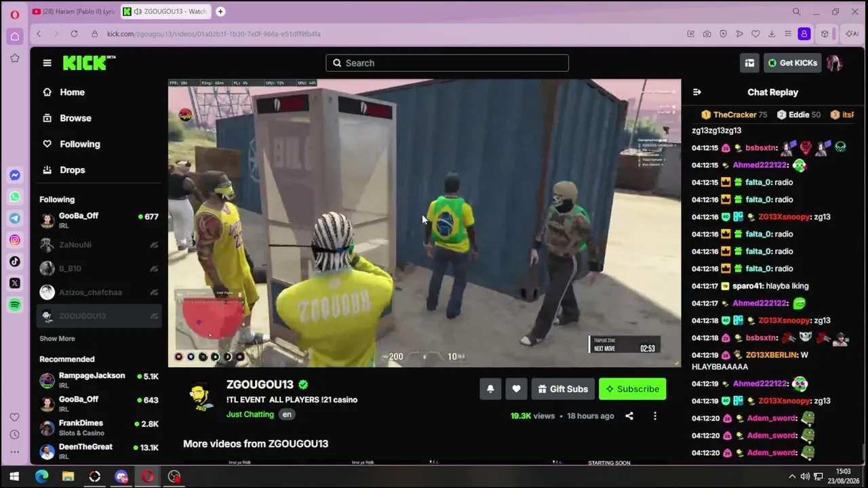Share the video using the share icon

629,416
